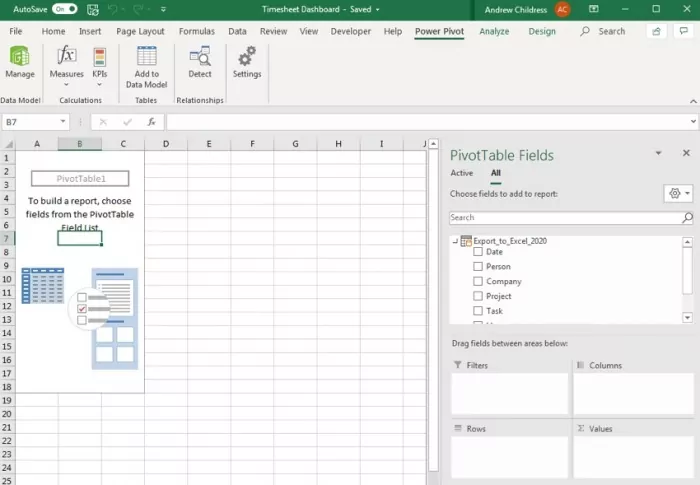Check the Date field checkbox
This screenshot has height=485, width=700.
(x=478, y=251)
